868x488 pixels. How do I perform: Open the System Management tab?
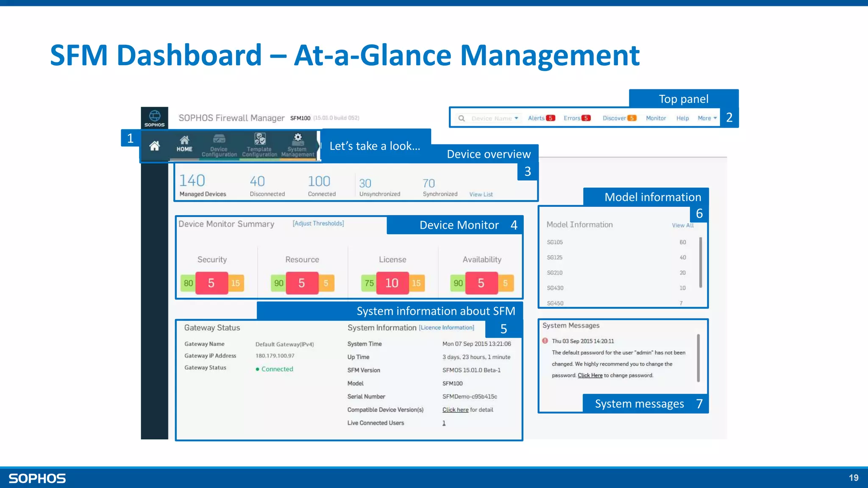[298, 145]
